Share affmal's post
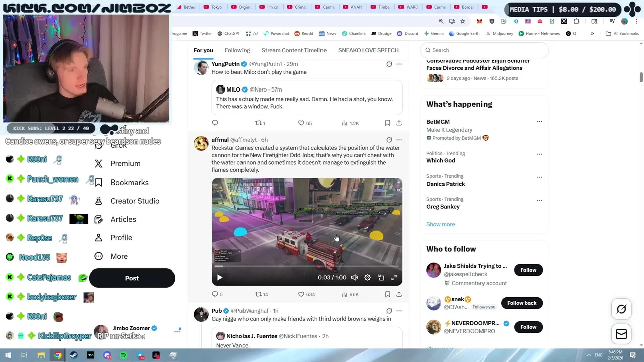The height and width of the screenshot is (362, 644). (399, 294)
